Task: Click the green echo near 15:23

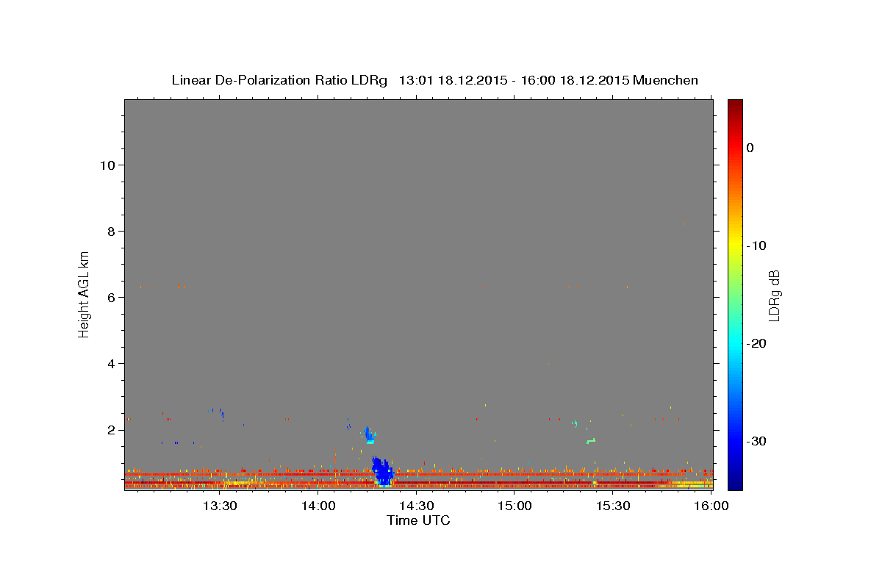Action: [x=591, y=441]
